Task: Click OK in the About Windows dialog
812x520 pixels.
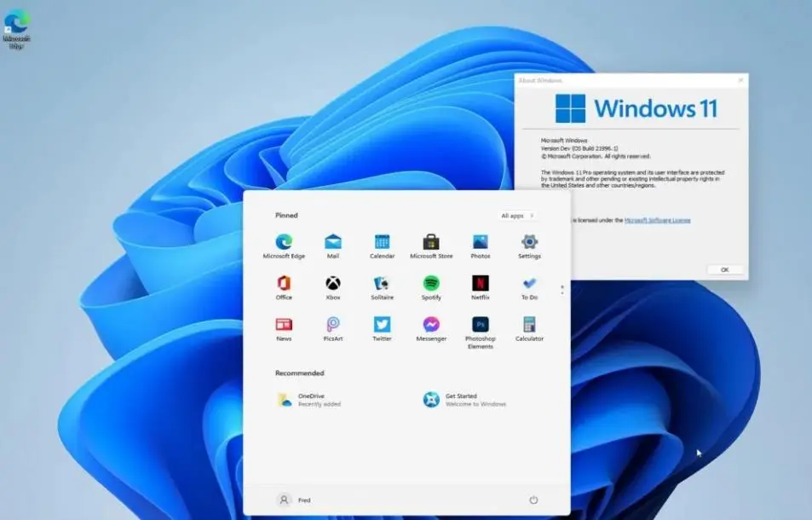Action: coord(724,270)
